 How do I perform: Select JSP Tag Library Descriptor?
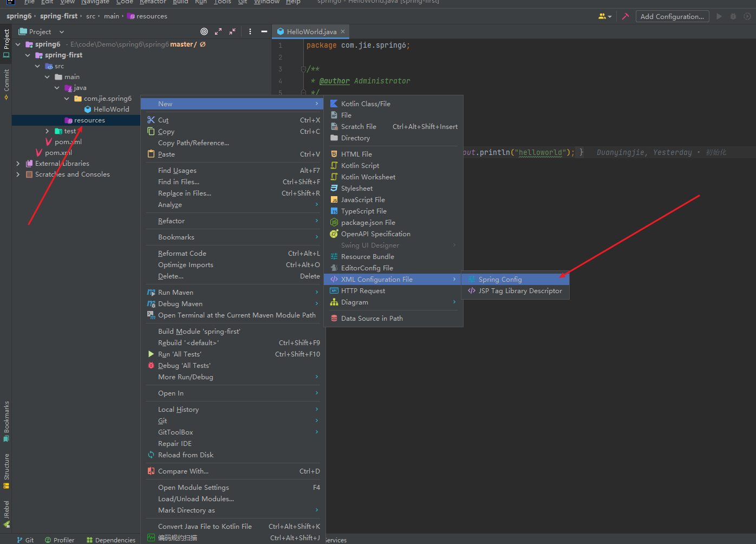(515, 290)
